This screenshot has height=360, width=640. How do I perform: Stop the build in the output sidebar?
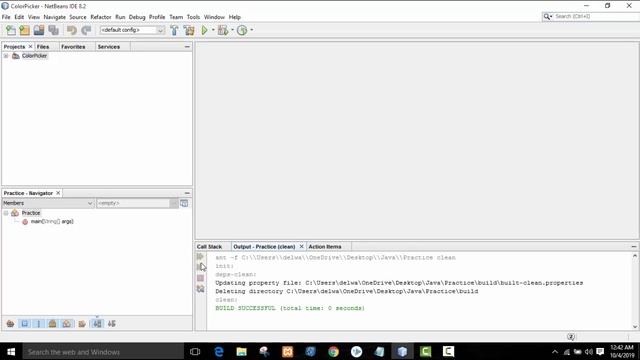200,278
